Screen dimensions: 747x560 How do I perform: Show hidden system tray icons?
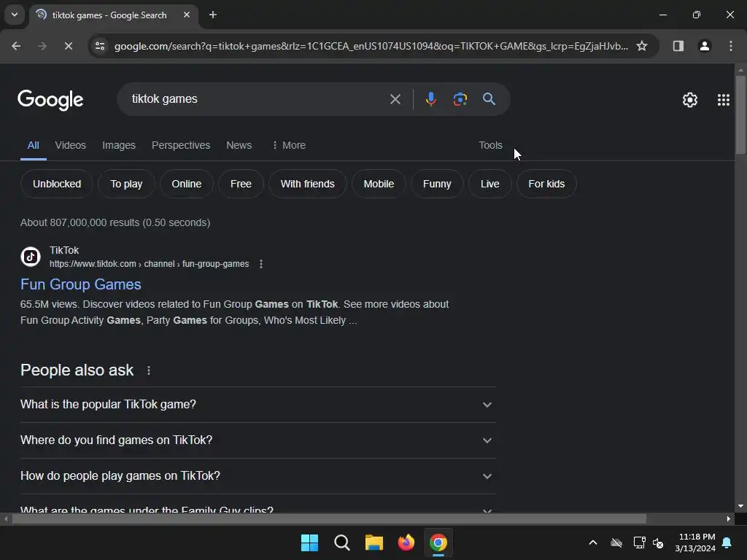pos(593,542)
